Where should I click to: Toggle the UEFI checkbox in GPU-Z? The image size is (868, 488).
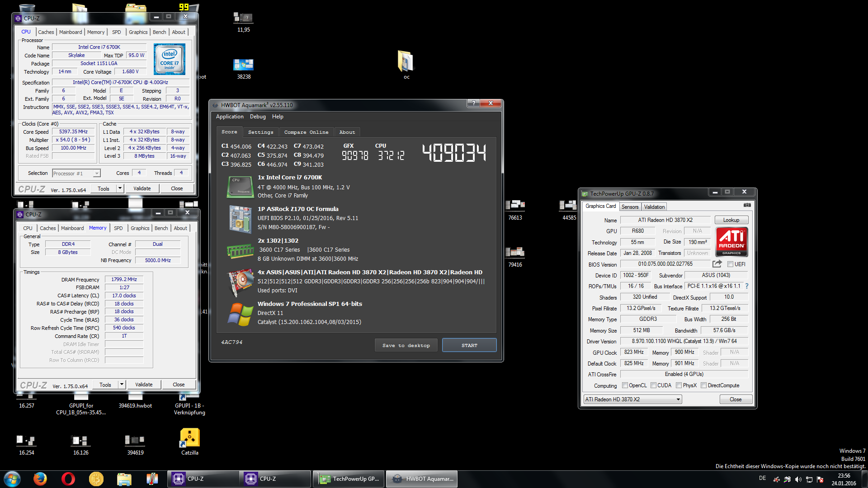tap(730, 264)
